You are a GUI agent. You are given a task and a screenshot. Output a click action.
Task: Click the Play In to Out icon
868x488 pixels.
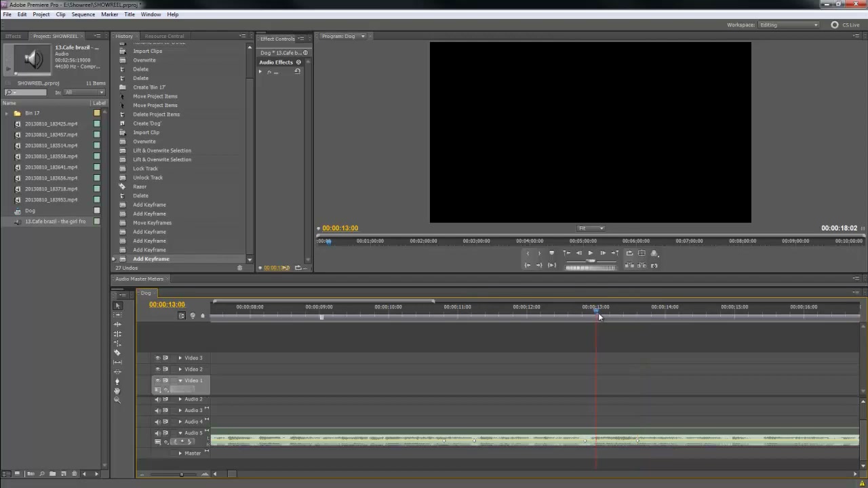coord(551,266)
